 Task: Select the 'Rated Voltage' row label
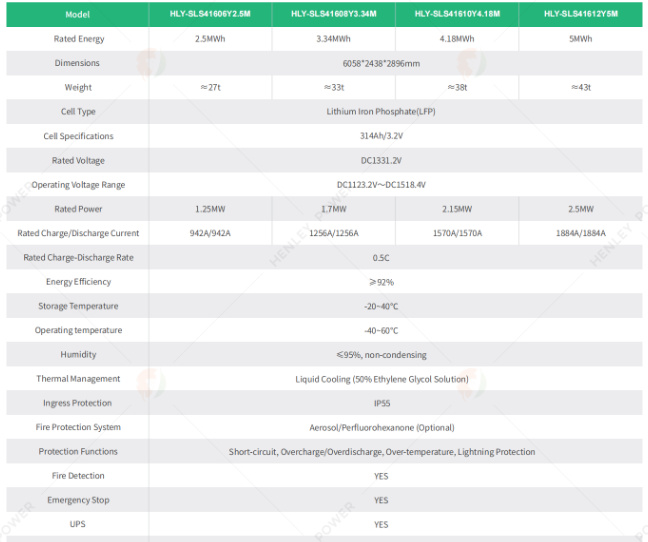(78, 160)
